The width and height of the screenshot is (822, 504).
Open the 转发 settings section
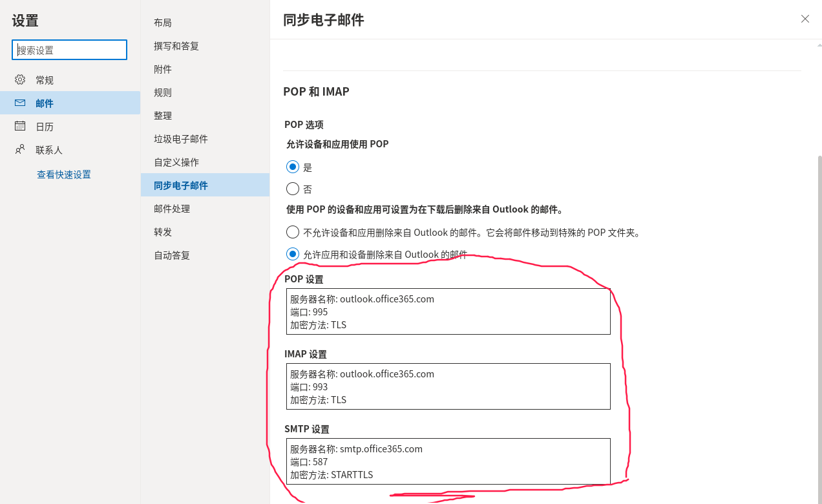tap(205, 232)
